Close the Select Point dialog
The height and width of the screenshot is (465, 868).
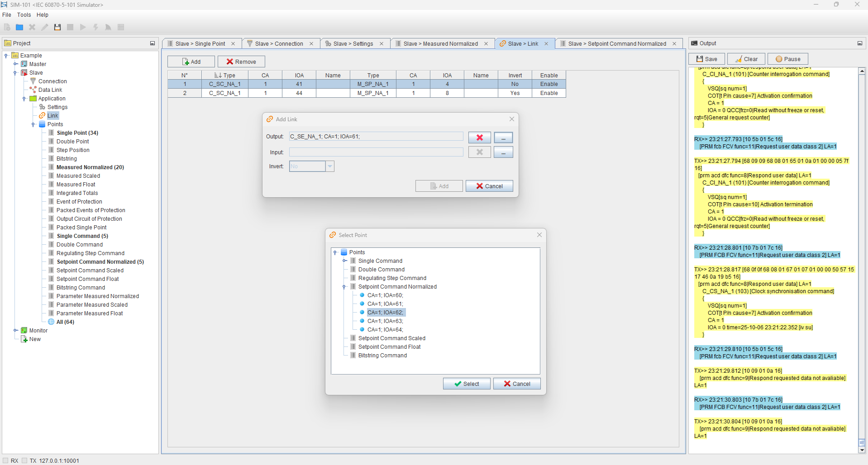(539, 235)
